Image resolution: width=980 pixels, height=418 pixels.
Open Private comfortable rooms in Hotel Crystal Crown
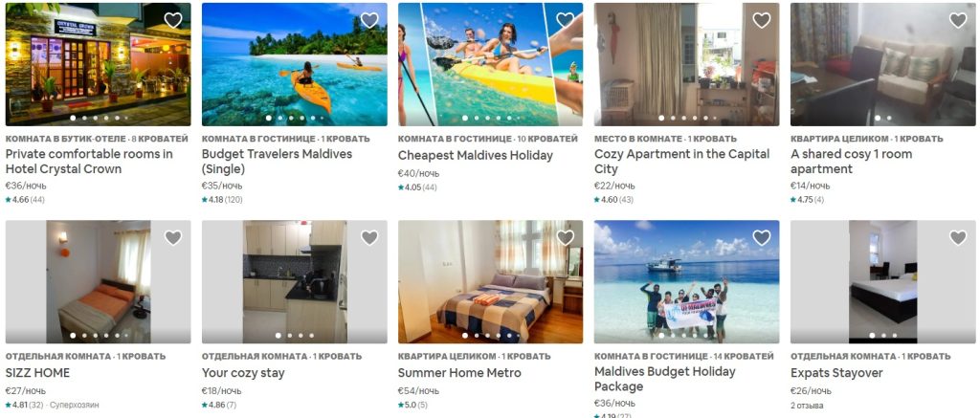(89, 162)
